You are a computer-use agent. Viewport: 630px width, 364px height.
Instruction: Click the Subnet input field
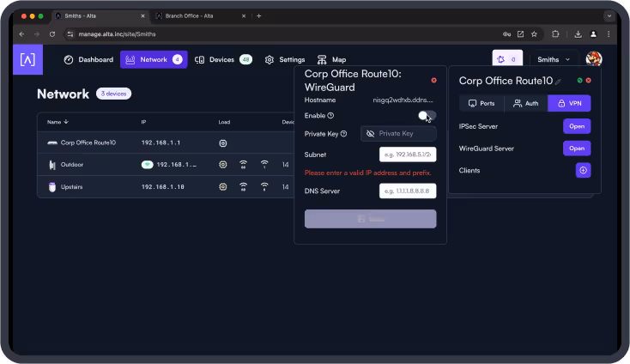(408, 155)
